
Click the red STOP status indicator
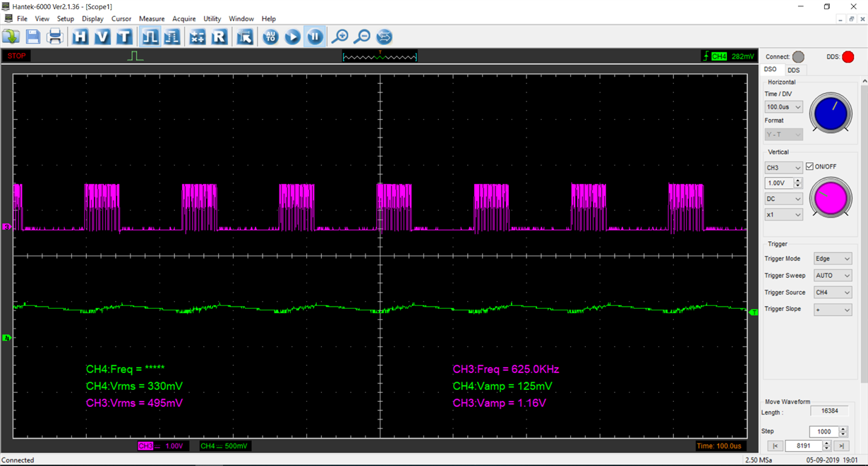pyautogui.click(x=17, y=56)
